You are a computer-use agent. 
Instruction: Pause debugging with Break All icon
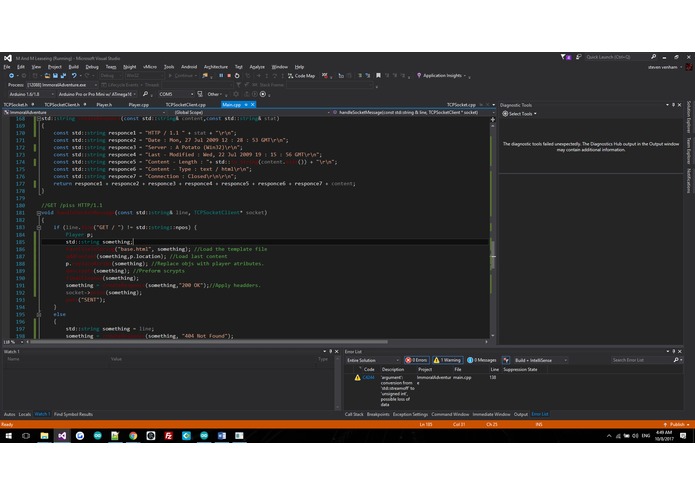221,76
